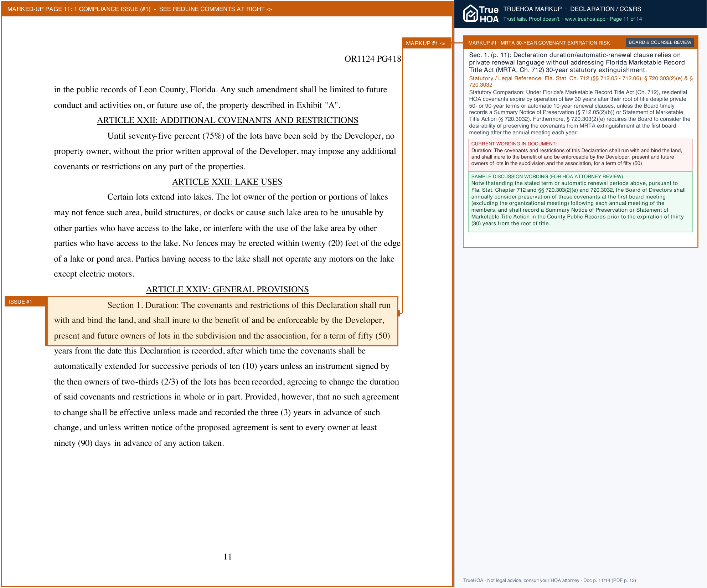707x588 pixels.
Task: Click the Article XXII: Lake Uses heading
Action: tap(227, 182)
